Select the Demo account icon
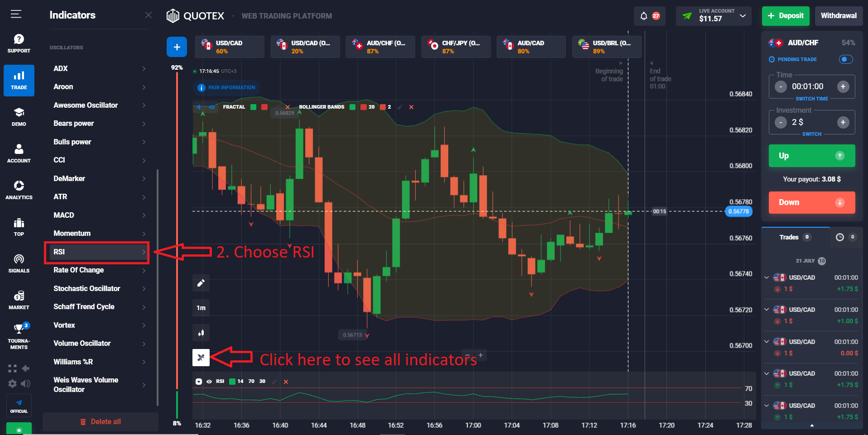Screen dimensions: 868x435 tap(19, 117)
